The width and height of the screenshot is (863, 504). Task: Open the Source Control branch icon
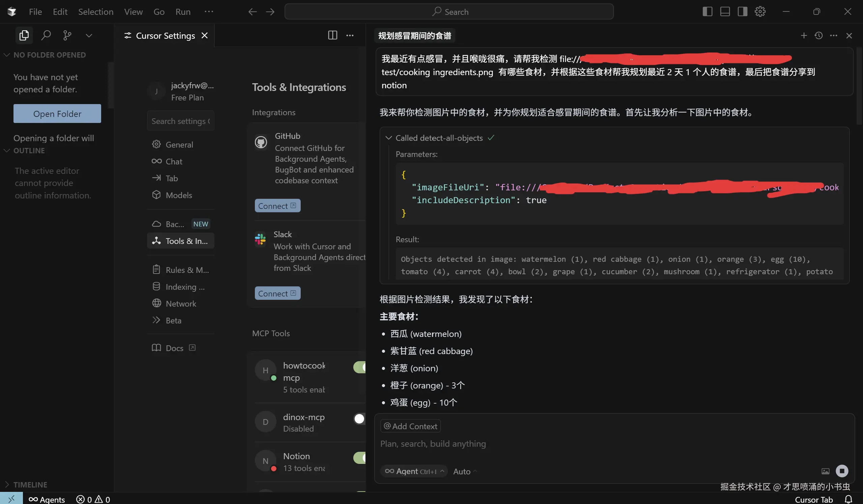point(67,36)
